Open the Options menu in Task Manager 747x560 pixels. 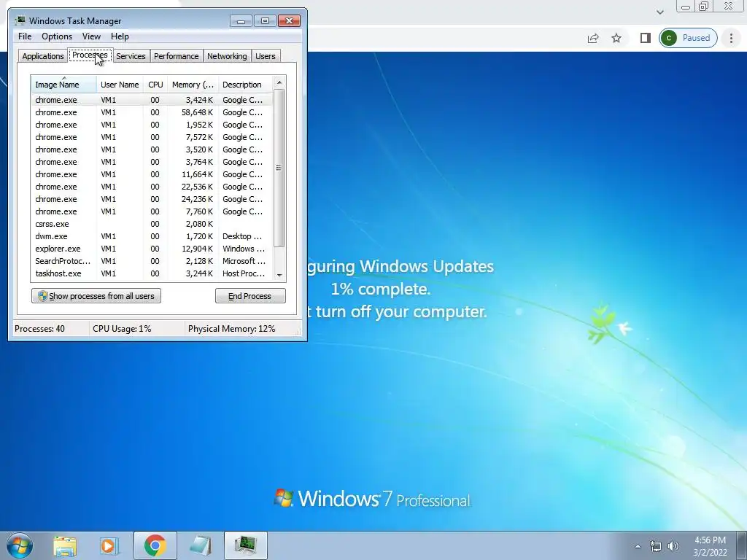pyautogui.click(x=57, y=36)
